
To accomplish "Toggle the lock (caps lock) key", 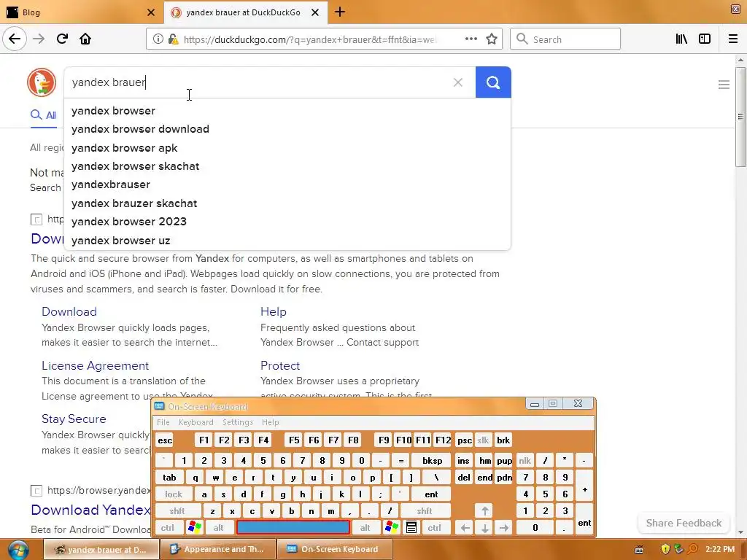I will [174, 494].
